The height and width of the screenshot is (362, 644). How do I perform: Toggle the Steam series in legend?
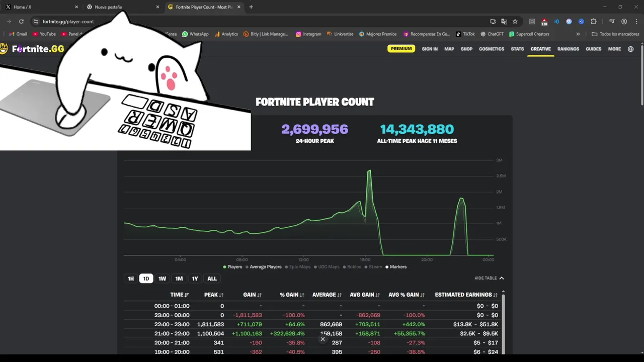[x=373, y=267]
